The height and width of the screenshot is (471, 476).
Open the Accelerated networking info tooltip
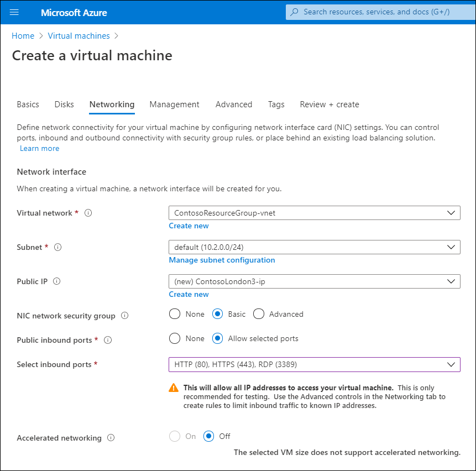point(111,437)
